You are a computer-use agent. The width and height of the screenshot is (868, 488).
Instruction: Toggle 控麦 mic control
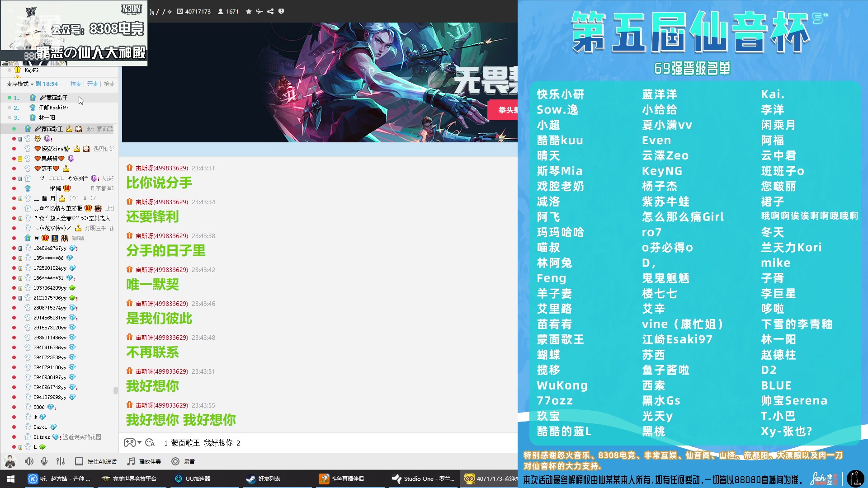75,84
